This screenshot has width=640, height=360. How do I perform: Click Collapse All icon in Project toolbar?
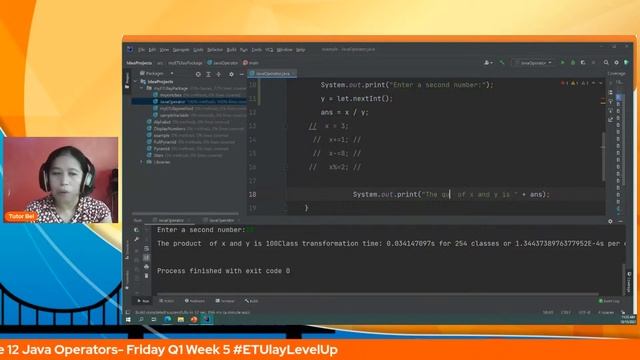coord(218,74)
